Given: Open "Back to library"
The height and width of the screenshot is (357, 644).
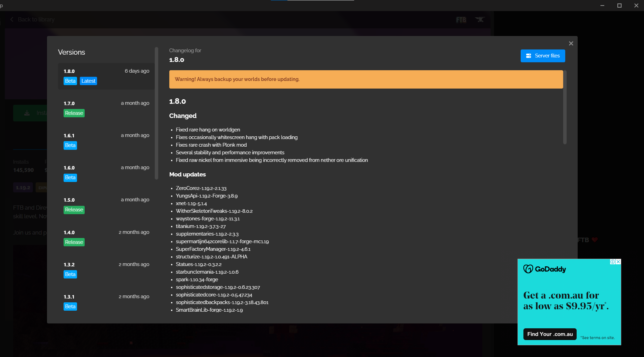Looking at the screenshot, I should click(36, 19).
